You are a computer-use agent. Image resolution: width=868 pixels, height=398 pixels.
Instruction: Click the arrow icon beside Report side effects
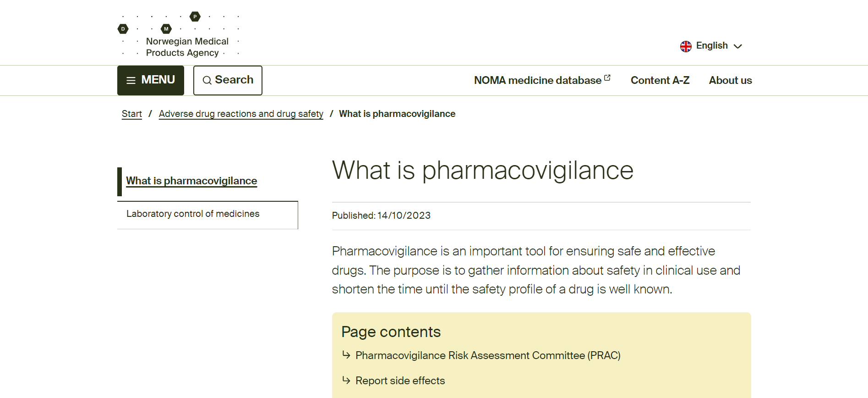[346, 380]
